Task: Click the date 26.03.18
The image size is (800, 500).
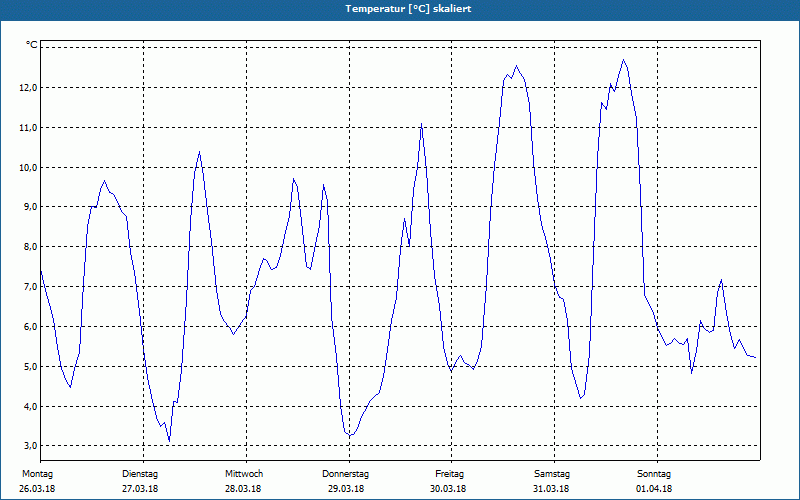Action: click(x=37, y=489)
